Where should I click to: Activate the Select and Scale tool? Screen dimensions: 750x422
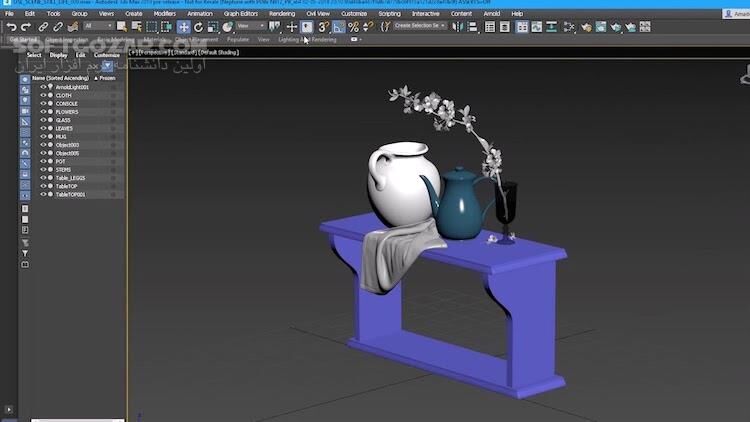coord(213,27)
